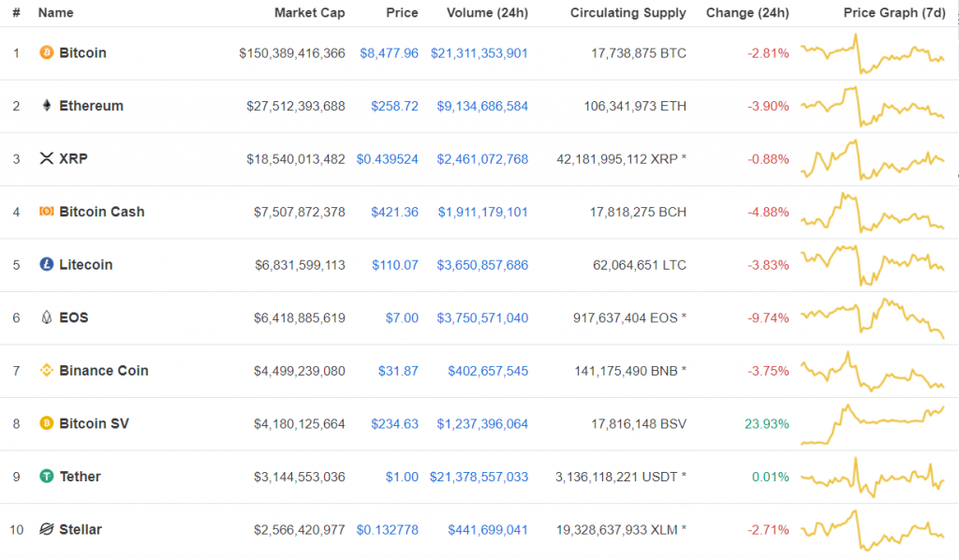Open the Binance Coin name link
The width and height of the screenshot is (959, 560).
[103, 371]
